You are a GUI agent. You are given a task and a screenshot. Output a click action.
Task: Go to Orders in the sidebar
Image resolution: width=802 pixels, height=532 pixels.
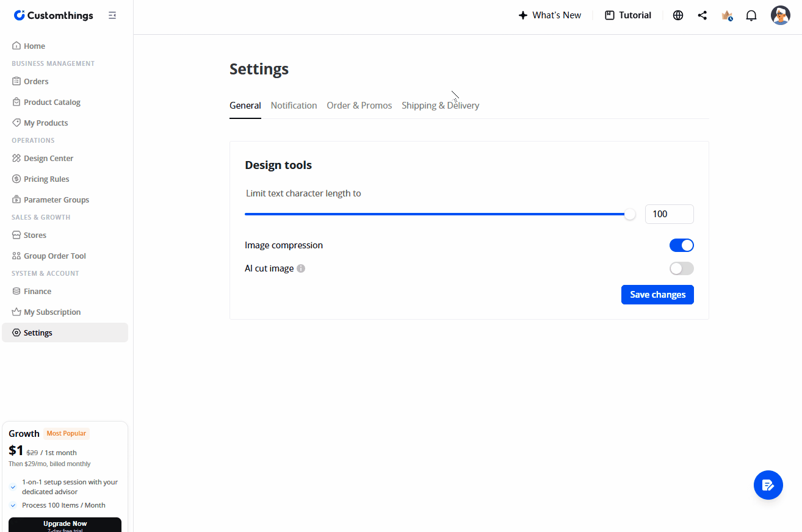click(65, 81)
